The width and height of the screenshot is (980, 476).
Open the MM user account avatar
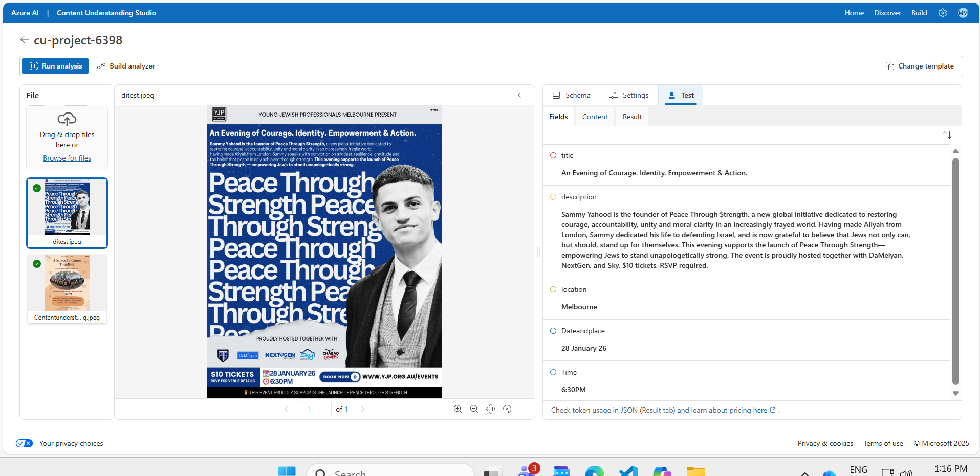(x=963, y=13)
